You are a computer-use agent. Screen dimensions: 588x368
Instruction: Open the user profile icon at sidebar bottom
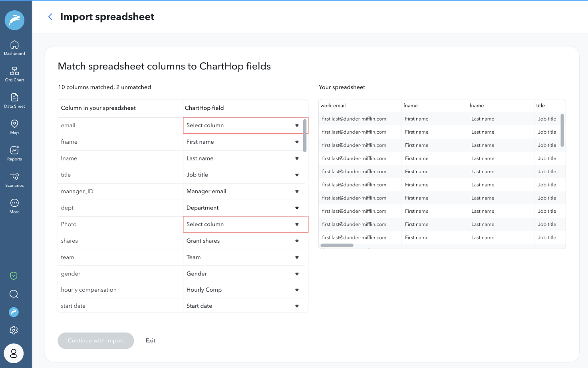(x=14, y=353)
